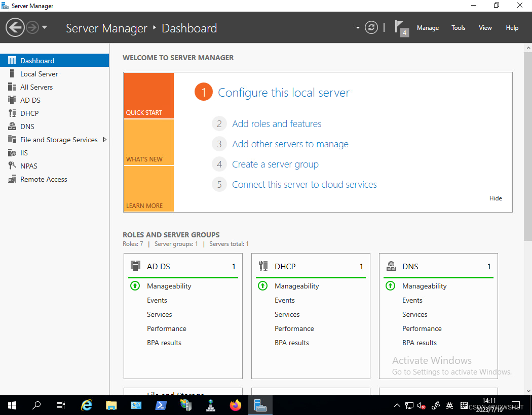The image size is (532, 415).
Task: Click Create a server group link
Action: 275,164
